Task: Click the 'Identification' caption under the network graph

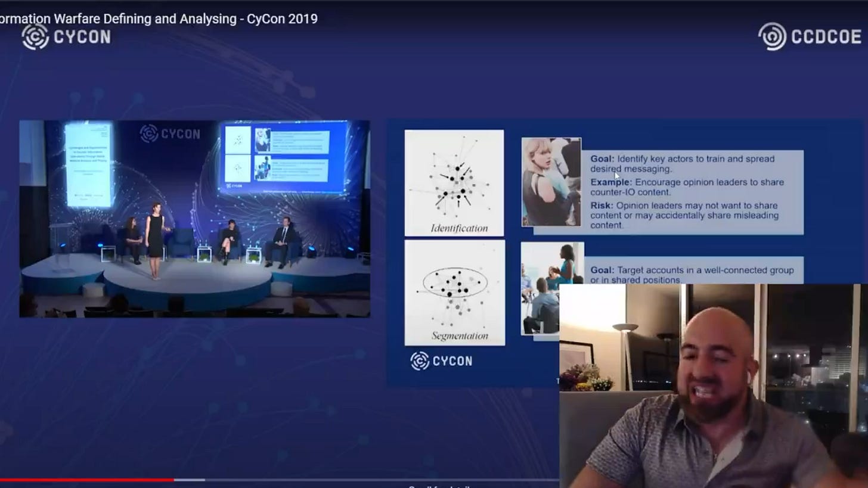Action: 459,228
